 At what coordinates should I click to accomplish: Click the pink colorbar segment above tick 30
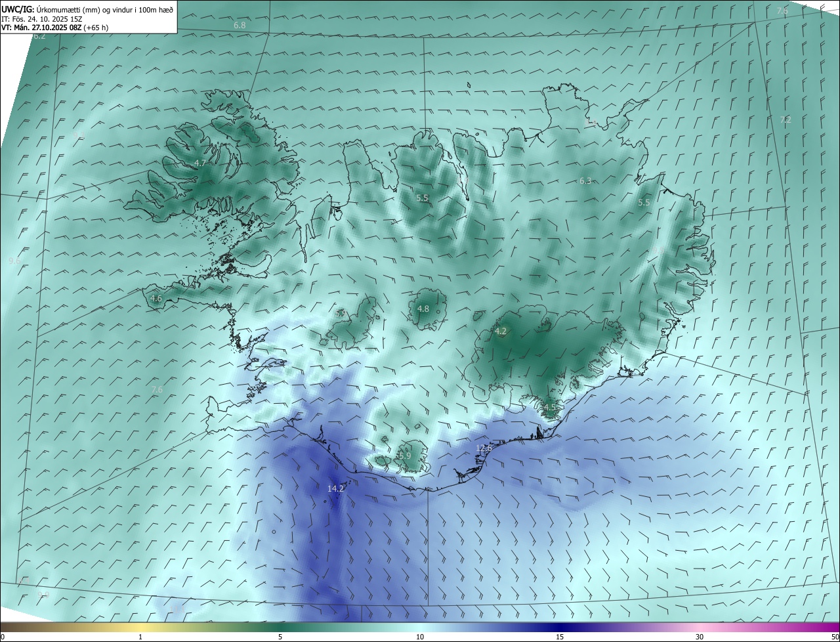click(700, 627)
